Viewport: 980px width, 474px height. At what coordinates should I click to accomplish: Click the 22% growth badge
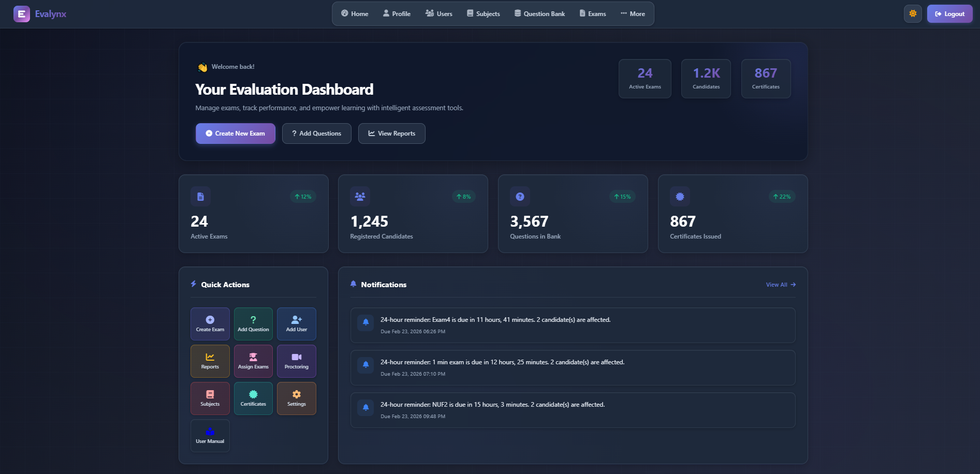point(782,197)
